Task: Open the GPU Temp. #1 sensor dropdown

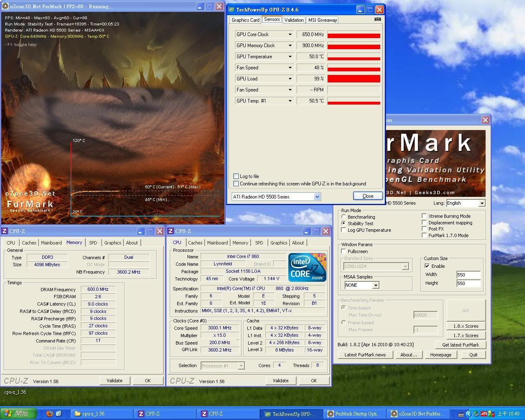Action: (290, 101)
